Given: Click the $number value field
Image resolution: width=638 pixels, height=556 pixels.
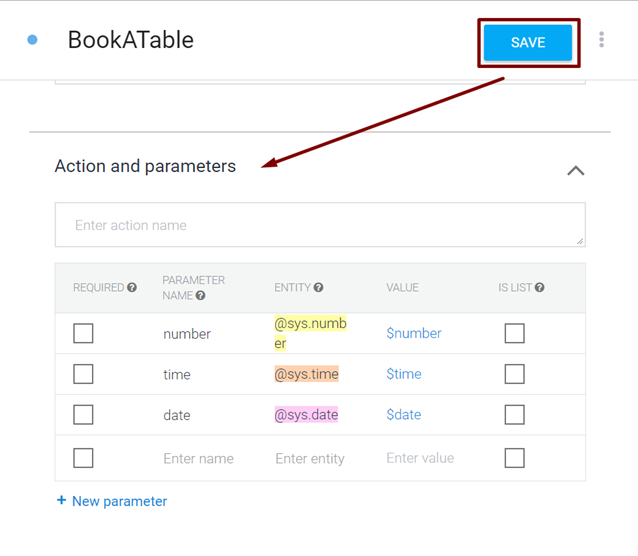Looking at the screenshot, I should point(414,333).
